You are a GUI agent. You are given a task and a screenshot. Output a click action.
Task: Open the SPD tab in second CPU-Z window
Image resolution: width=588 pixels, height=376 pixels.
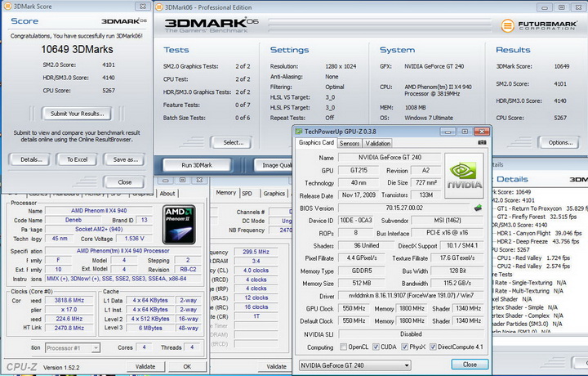pyautogui.click(x=247, y=194)
